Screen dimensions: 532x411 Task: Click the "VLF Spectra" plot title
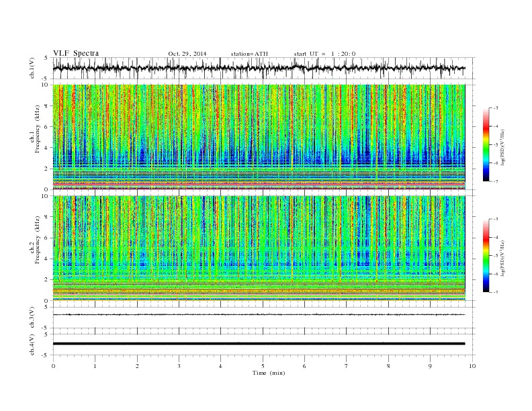[x=76, y=53]
